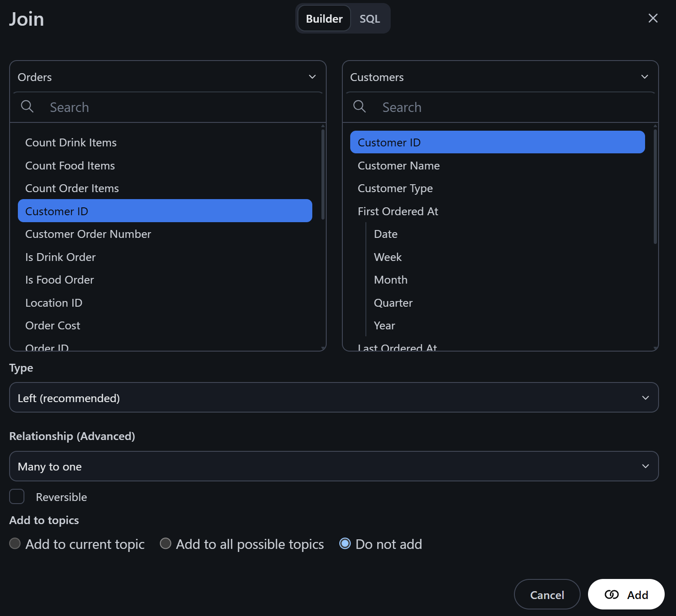
Task: Select the Do not add radio button
Action: tap(345, 544)
